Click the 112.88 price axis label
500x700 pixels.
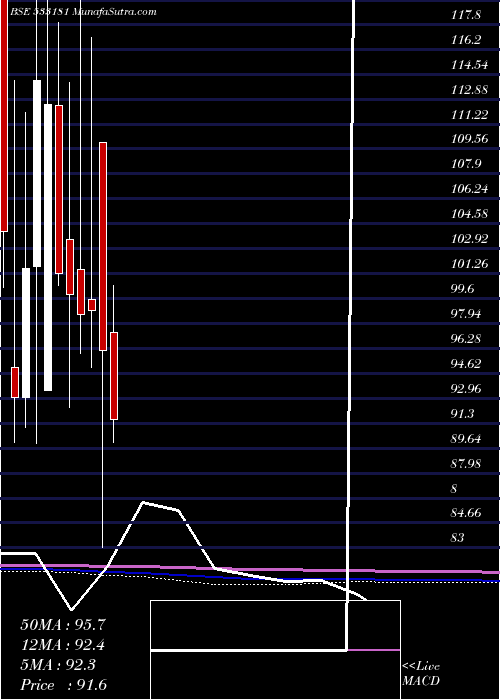(469, 90)
